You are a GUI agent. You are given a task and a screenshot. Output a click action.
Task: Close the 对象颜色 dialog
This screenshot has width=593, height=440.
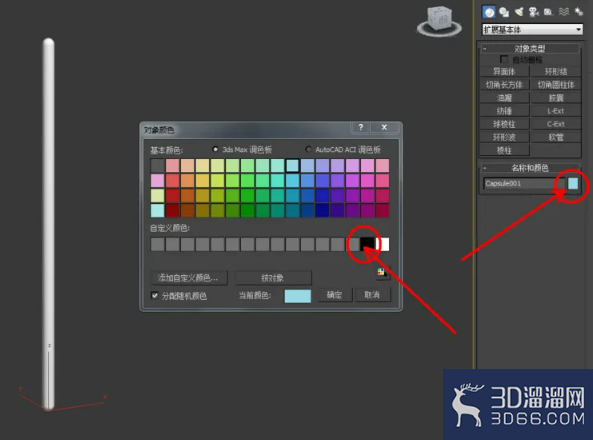[384, 127]
